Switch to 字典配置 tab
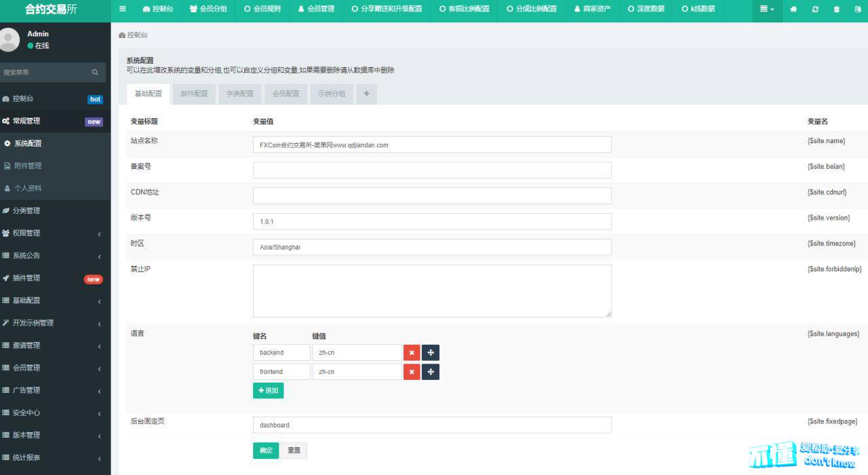 point(240,94)
